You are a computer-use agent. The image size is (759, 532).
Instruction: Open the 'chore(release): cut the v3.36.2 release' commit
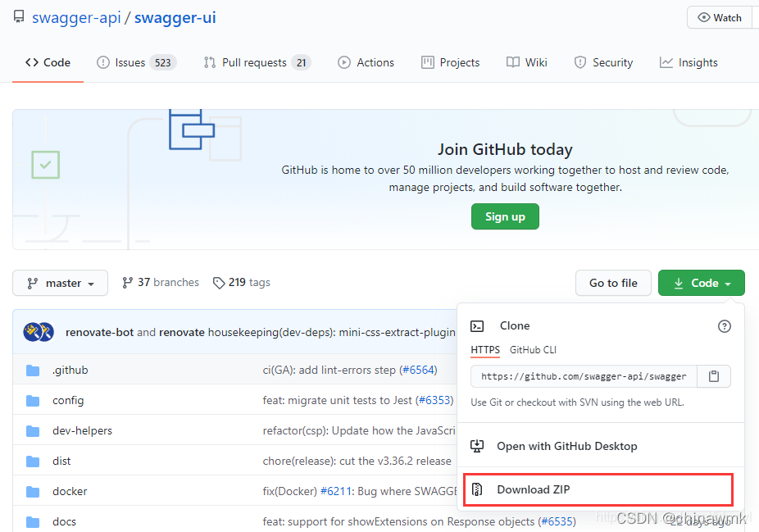(357, 461)
